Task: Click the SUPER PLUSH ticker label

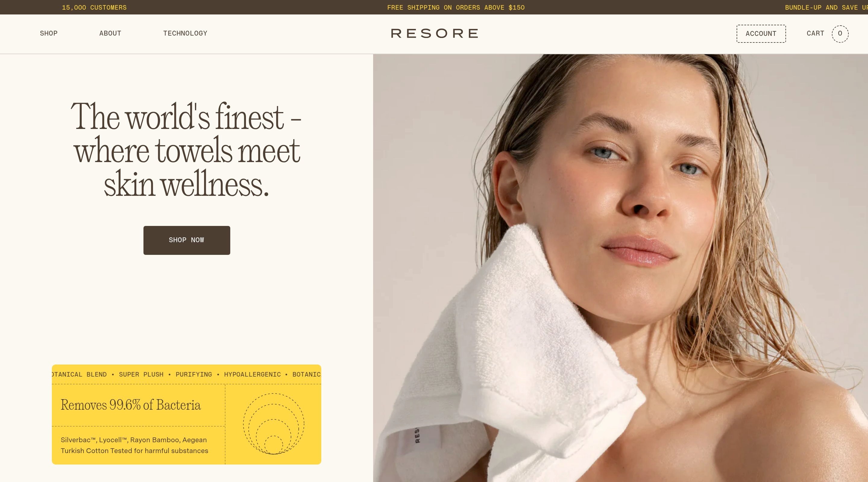Action: tap(141, 374)
